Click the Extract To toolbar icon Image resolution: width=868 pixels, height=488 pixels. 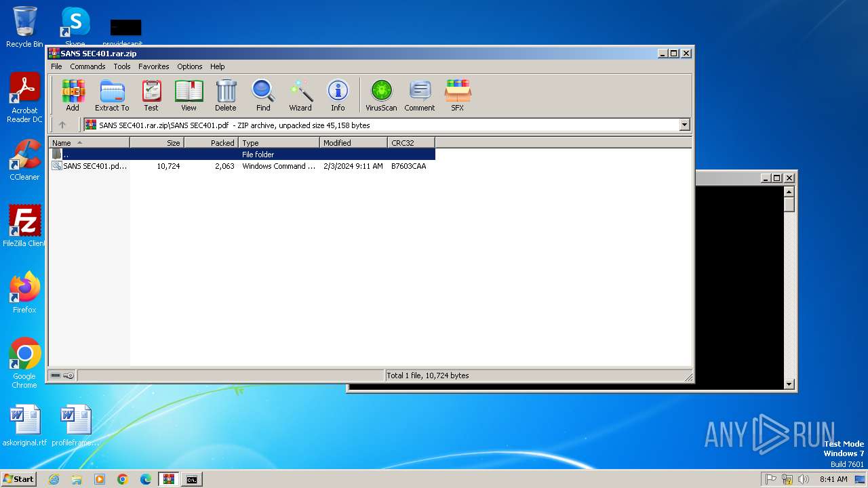112,95
